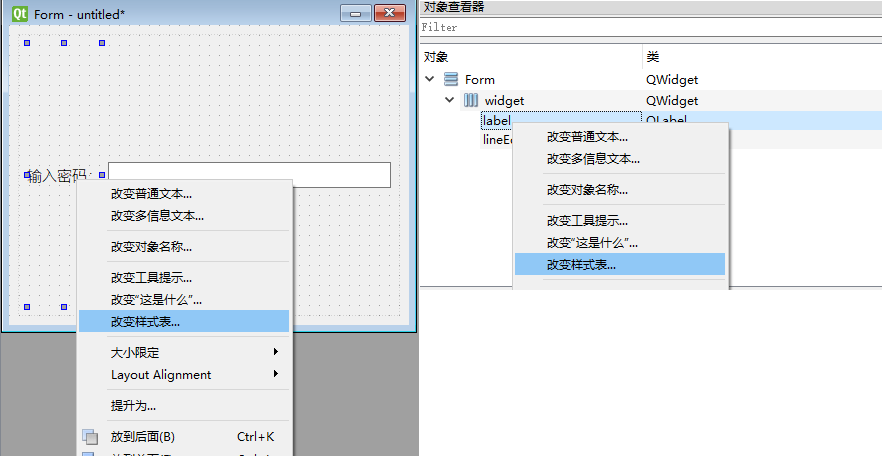Click the Qt logo icon in Form title bar
The image size is (882, 461).
coord(20,14)
